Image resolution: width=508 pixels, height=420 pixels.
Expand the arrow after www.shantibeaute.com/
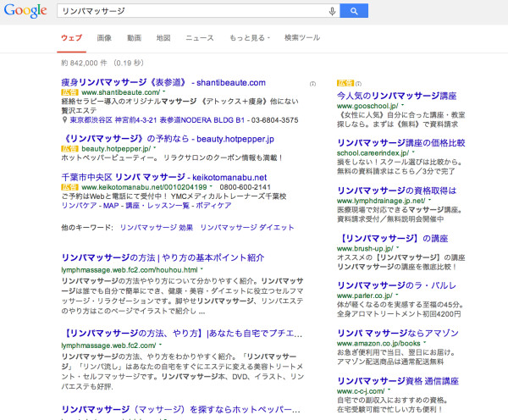coord(164,92)
